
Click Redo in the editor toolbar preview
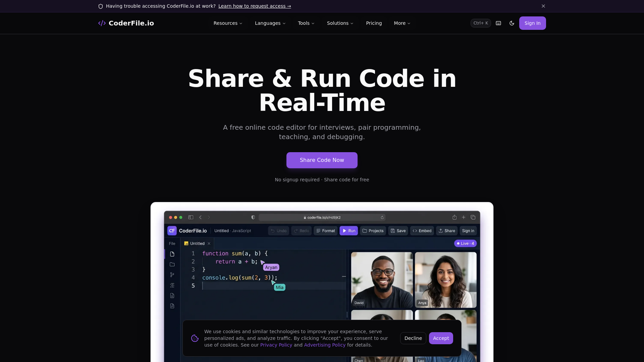click(301, 231)
